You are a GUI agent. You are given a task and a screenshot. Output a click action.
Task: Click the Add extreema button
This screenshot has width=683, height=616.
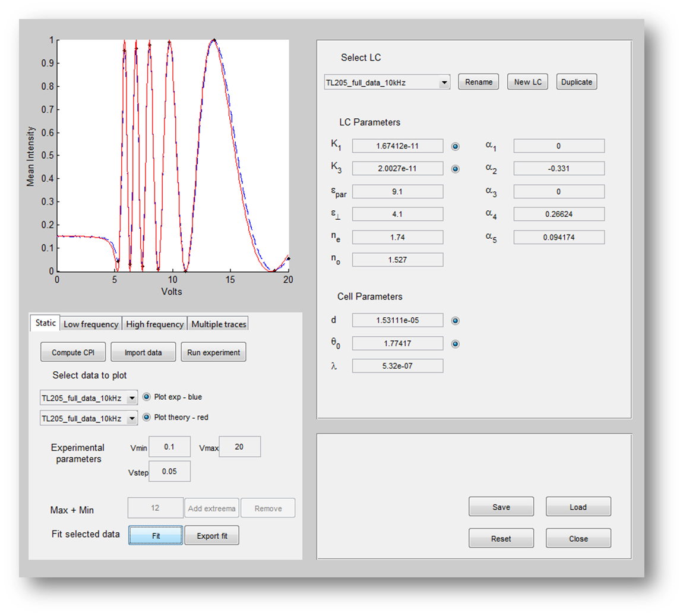[x=211, y=508]
